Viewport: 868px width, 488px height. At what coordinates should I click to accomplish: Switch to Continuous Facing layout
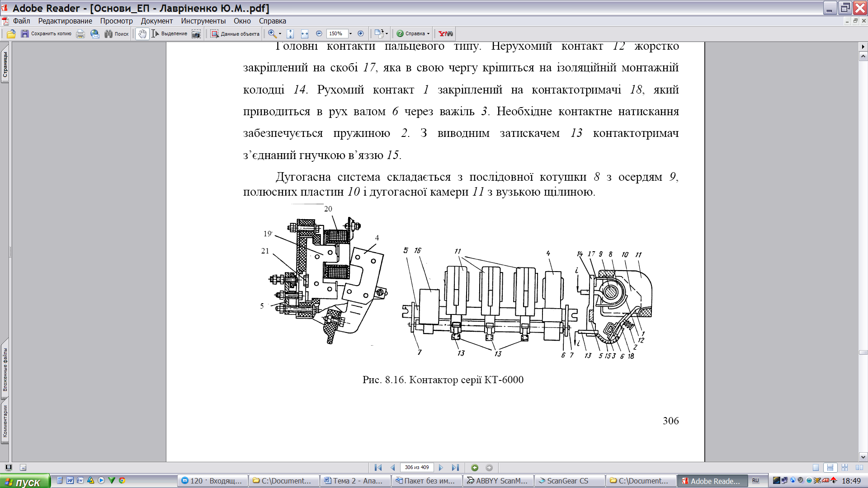844,468
